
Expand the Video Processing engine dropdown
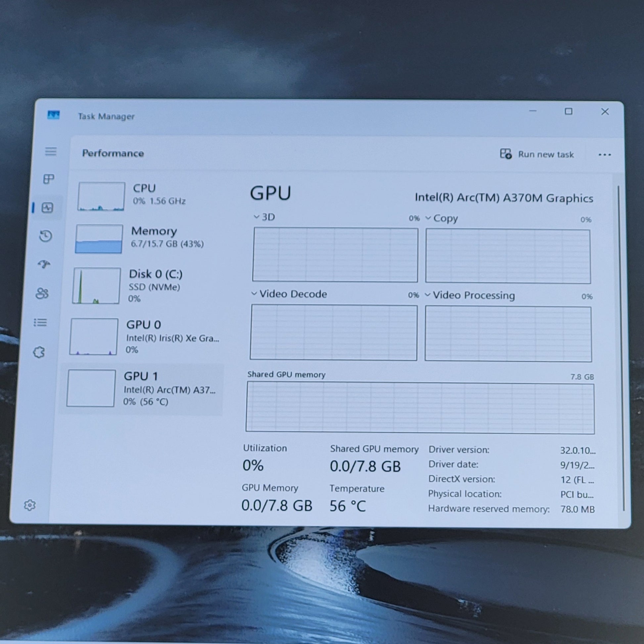pyautogui.click(x=427, y=295)
